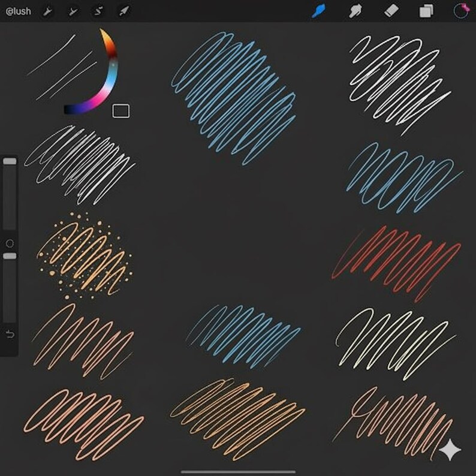Select the Eraser tool
The width and height of the screenshot is (476, 476).
[x=391, y=11]
